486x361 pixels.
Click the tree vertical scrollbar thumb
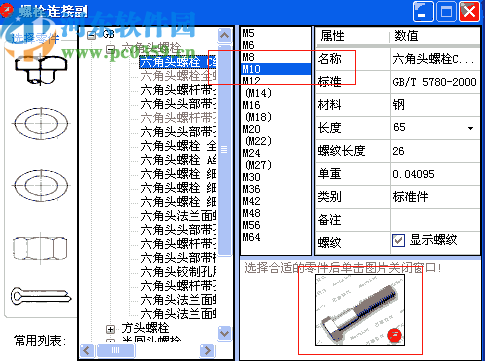[225, 150]
